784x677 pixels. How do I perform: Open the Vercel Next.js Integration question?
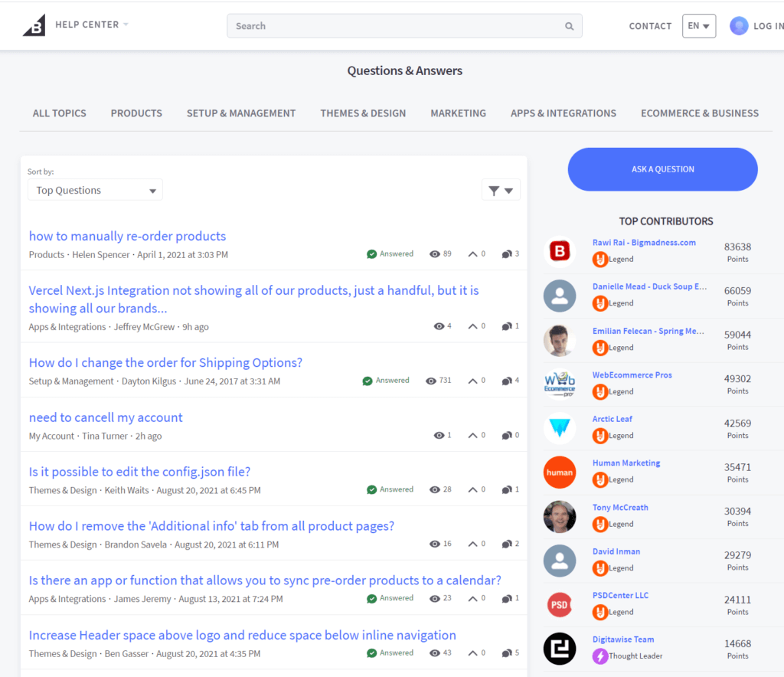253,299
